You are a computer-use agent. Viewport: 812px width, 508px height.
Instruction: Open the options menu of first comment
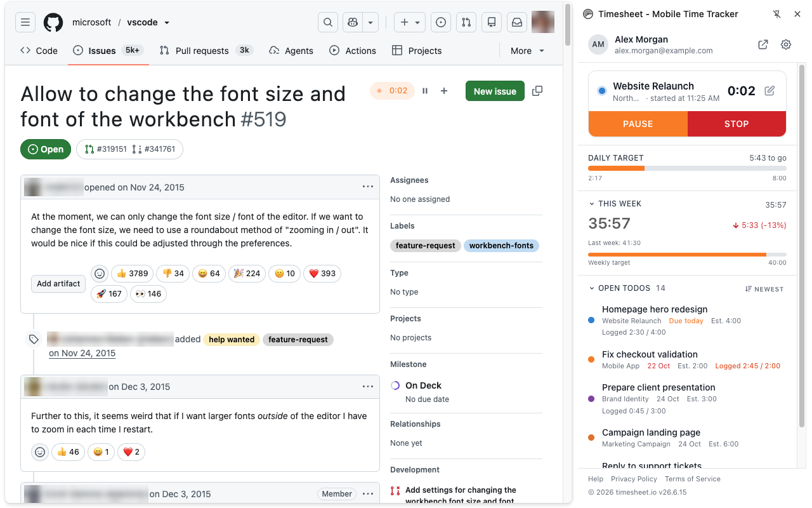click(x=368, y=187)
